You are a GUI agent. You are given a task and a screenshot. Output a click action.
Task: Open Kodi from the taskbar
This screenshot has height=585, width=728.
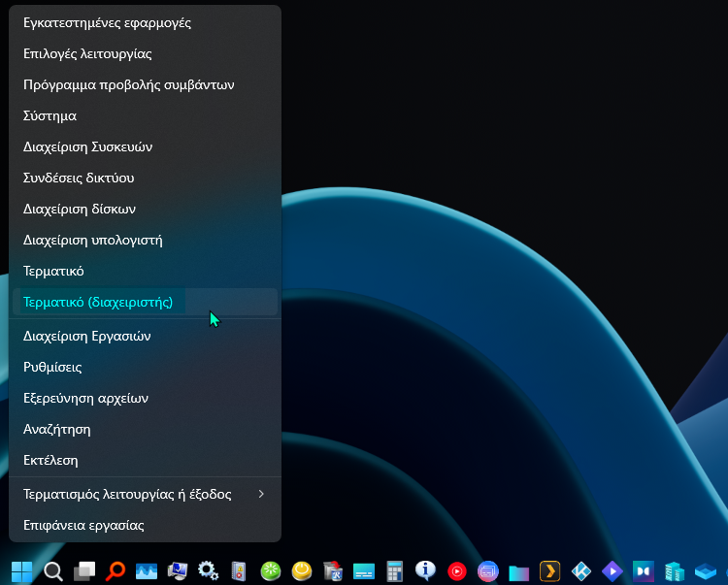point(581,570)
